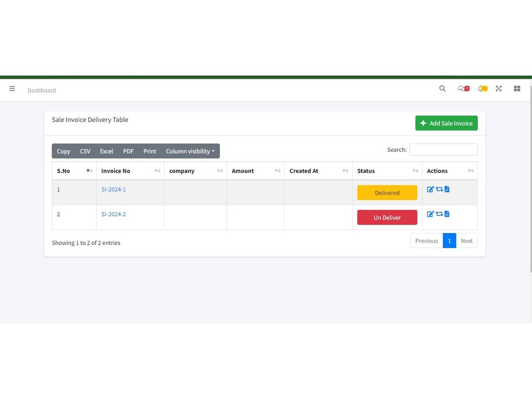Viewport: 532px width, 399px height.
Task: Go to Next page
Action: (467, 241)
